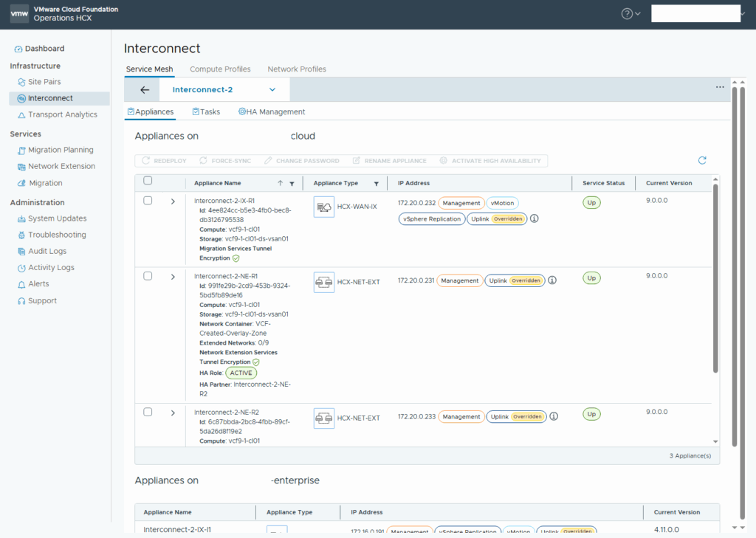Refresh the appliances list
Screen dimensions: 756x538
click(702, 160)
